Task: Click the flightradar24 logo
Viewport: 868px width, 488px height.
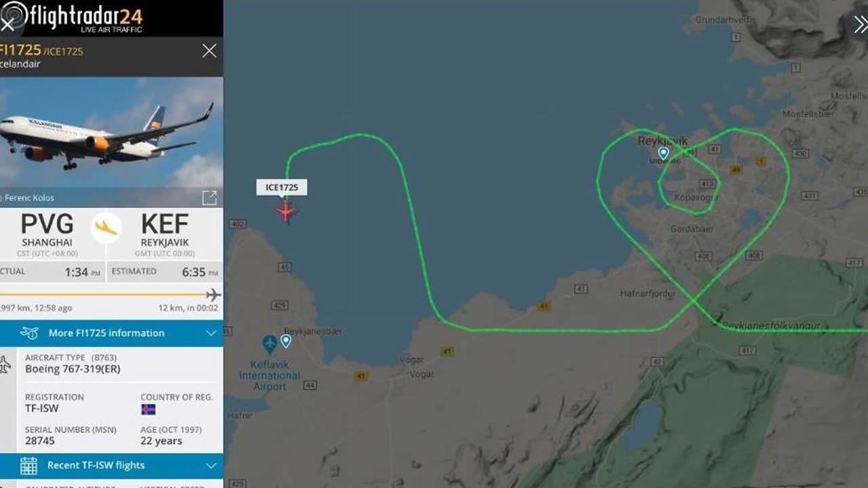Action: coord(73,18)
